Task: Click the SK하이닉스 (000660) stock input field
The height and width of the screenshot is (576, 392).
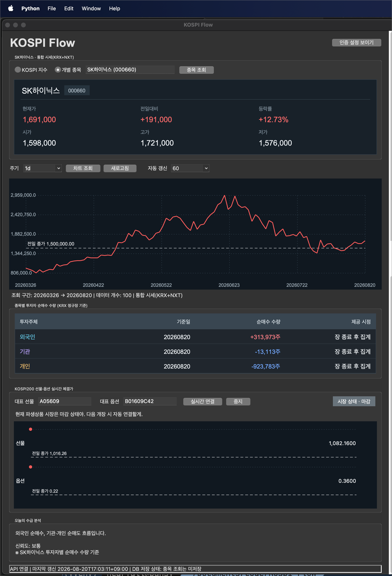Action: [130, 70]
